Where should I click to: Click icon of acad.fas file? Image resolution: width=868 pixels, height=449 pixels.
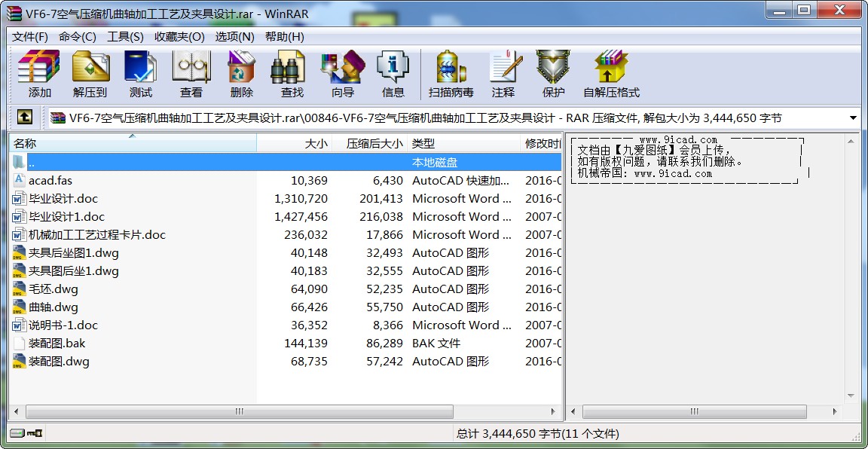[x=20, y=180]
